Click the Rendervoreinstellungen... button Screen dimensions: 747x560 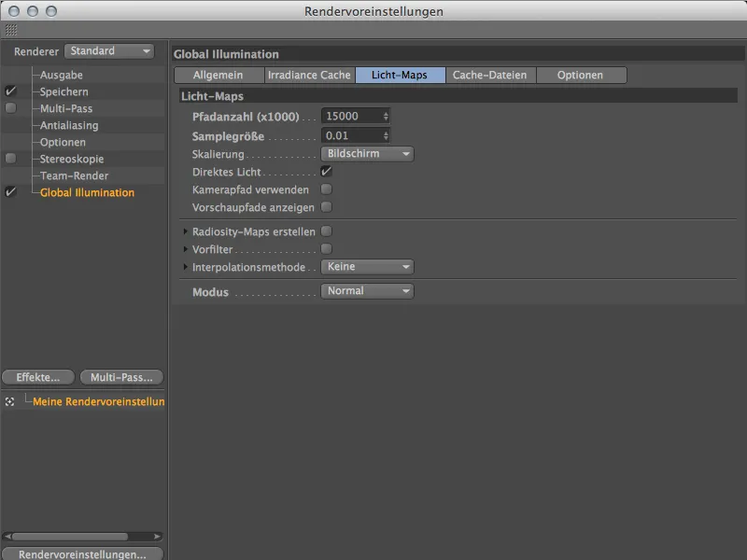82,554
